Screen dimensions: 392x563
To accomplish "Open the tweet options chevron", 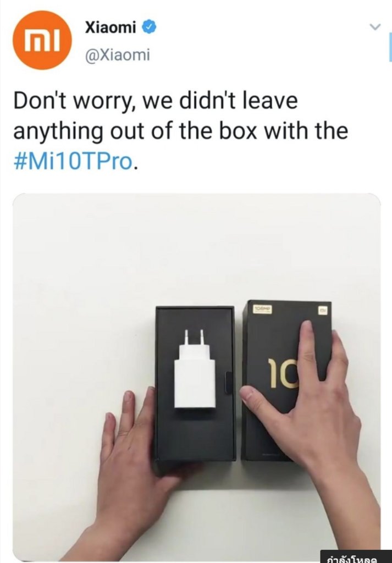I will click(375, 26).
